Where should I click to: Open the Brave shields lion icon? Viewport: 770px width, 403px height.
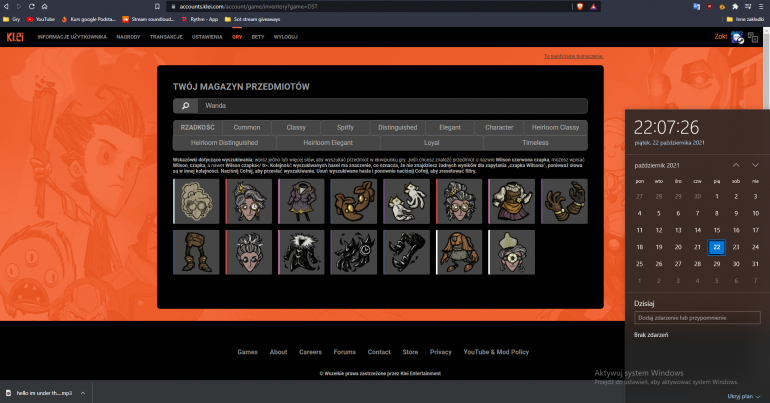click(580, 6)
